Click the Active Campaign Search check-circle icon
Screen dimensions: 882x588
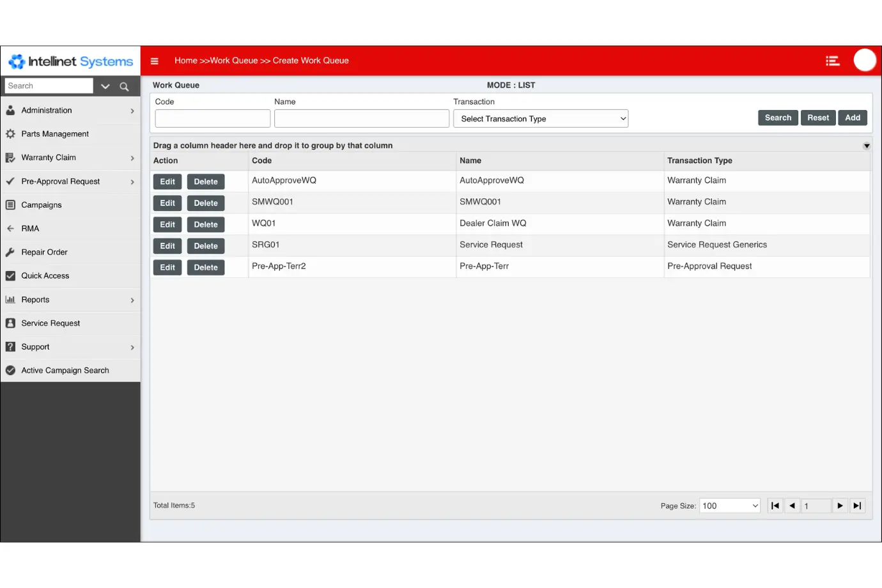pyautogui.click(x=10, y=371)
